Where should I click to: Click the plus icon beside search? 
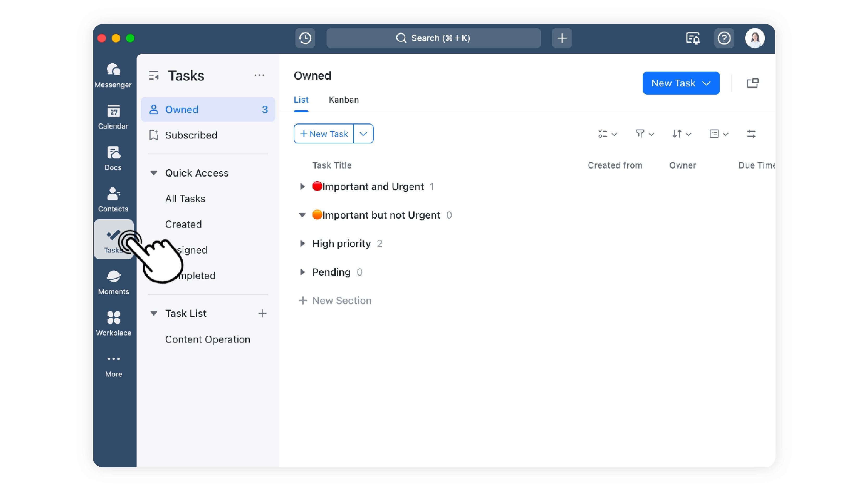click(562, 38)
